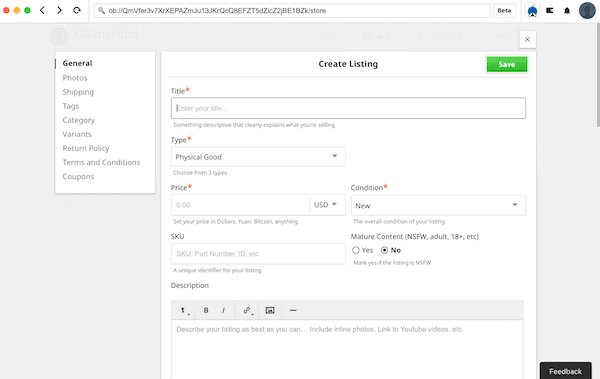Toggle bold in description editor

click(x=206, y=310)
